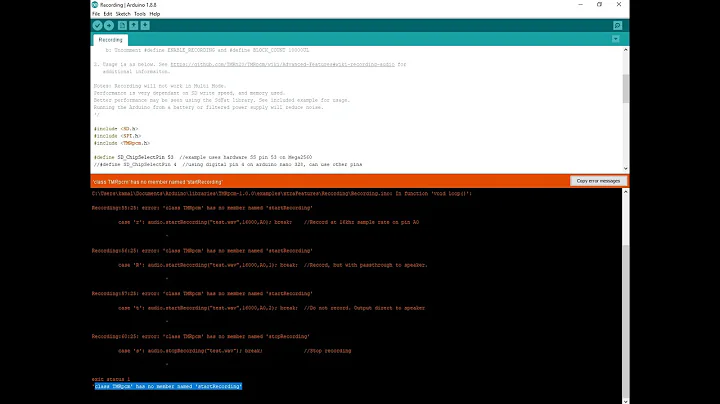Open the File menu
Screen dimensions: 720x404
pos(96,14)
